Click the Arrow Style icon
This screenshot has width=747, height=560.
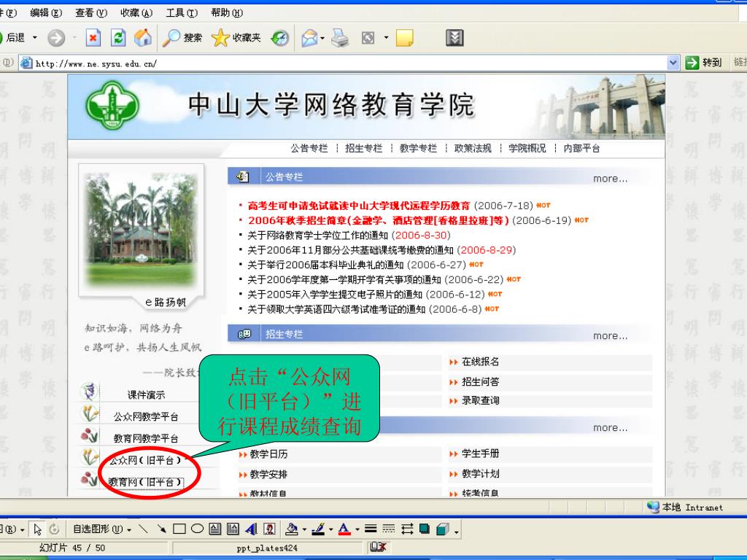coord(407,529)
